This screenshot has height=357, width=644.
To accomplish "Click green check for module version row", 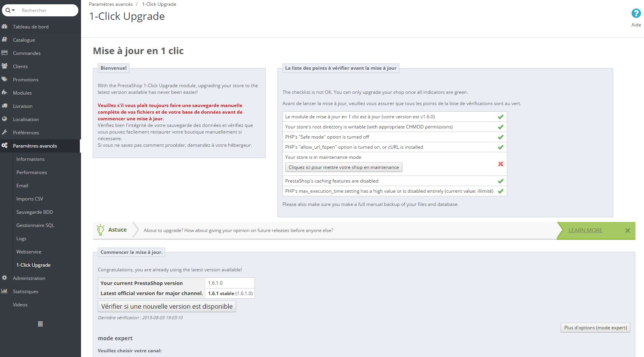I will pos(501,117).
